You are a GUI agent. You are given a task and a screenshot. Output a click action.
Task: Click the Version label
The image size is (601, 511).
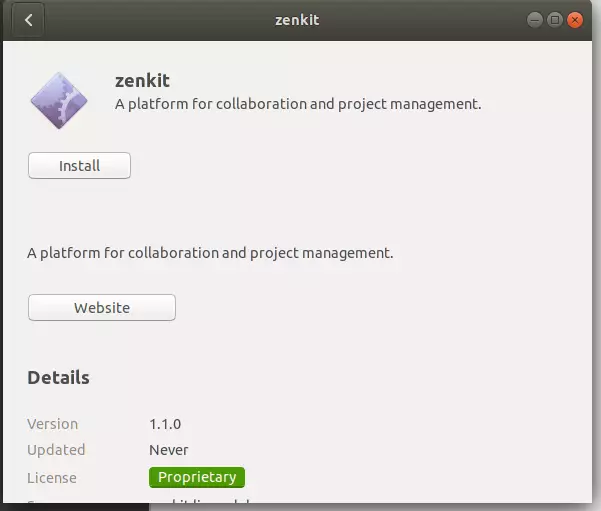pyautogui.click(x=53, y=424)
